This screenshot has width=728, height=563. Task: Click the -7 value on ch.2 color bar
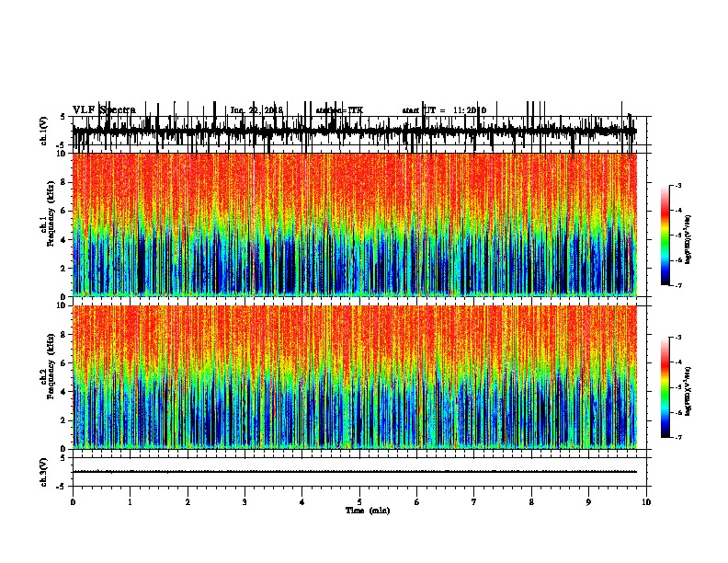[x=678, y=437]
